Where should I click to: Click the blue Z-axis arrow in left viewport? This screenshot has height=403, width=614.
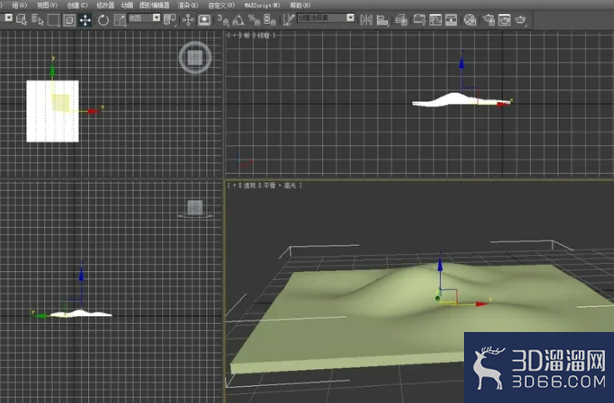click(81, 274)
